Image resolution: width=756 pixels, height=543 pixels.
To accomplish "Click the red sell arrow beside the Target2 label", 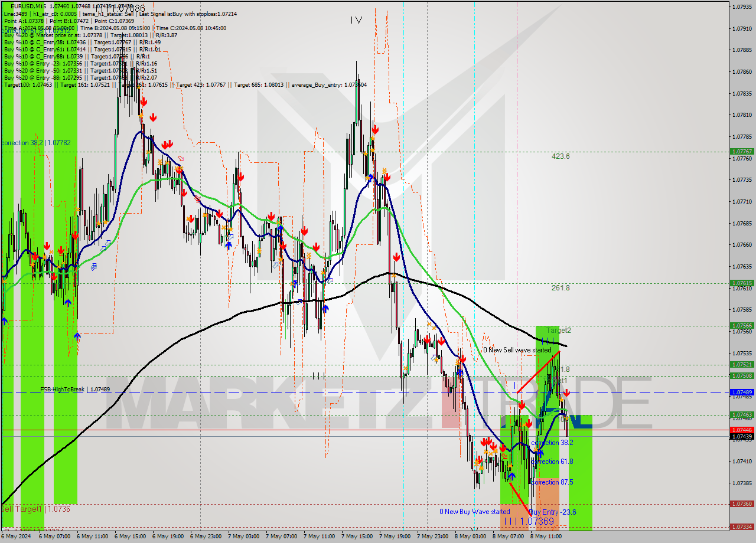I will (x=566, y=393).
